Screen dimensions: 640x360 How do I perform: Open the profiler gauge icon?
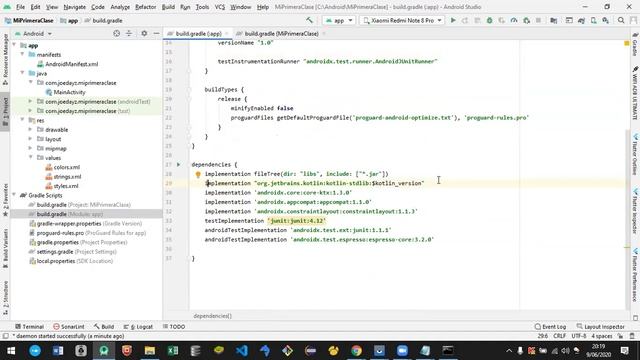tap(514, 20)
